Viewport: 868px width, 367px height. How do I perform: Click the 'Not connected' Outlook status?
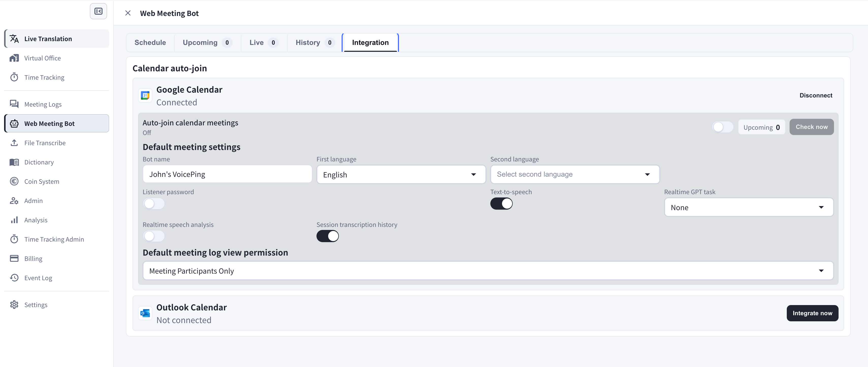(184, 320)
